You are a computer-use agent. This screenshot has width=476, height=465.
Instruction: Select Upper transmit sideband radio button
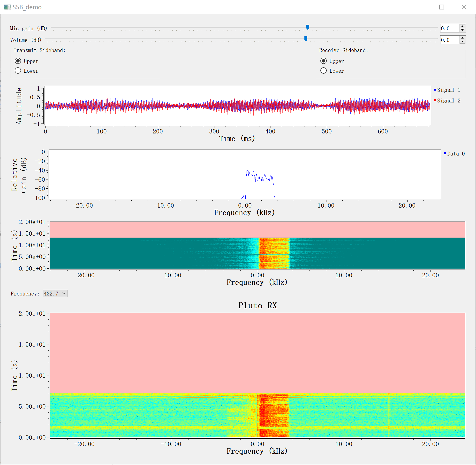(x=18, y=61)
